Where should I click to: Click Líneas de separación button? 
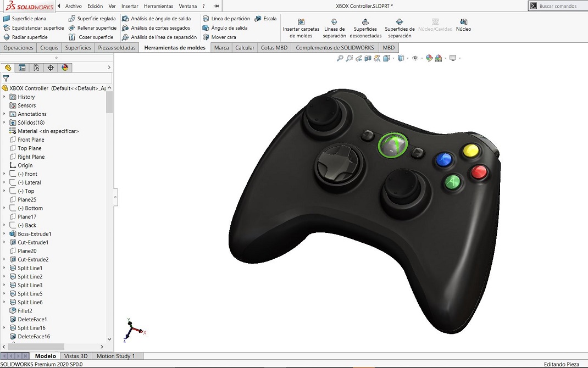[334, 29]
